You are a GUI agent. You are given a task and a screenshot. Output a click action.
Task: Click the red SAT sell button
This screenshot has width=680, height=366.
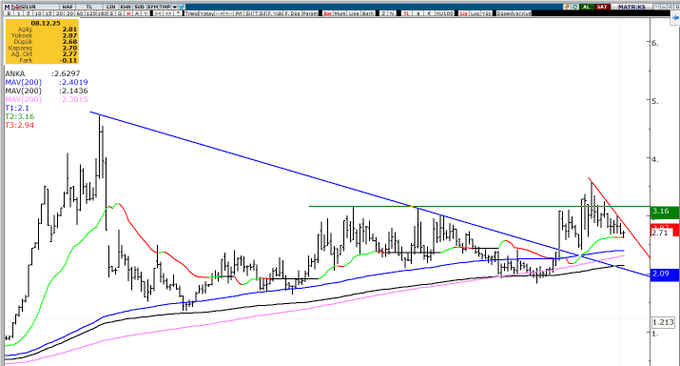coord(603,7)
